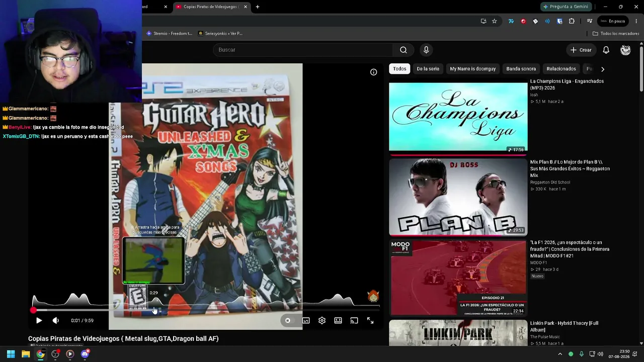644x362 pixels.
Task: Toggle autoplay switch in player
Action: coord(288,320)
